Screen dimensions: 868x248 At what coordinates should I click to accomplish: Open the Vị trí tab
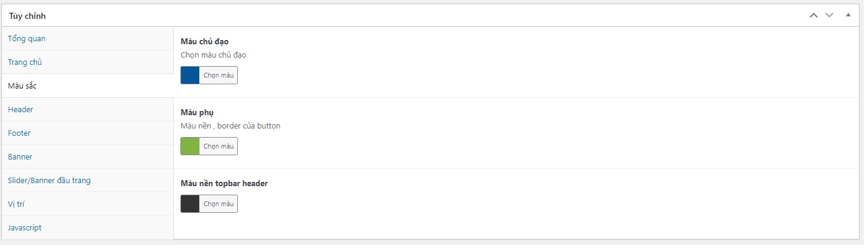pos(16,204)
